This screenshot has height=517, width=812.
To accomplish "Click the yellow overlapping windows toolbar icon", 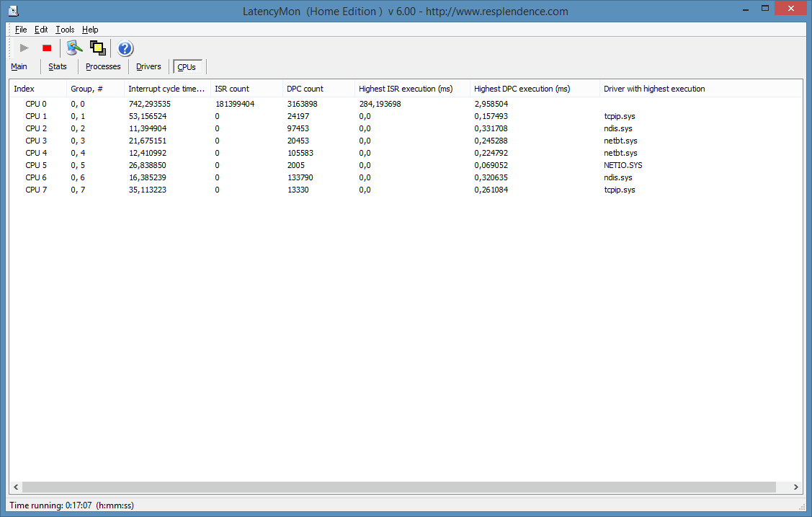I will pos(97,48).
